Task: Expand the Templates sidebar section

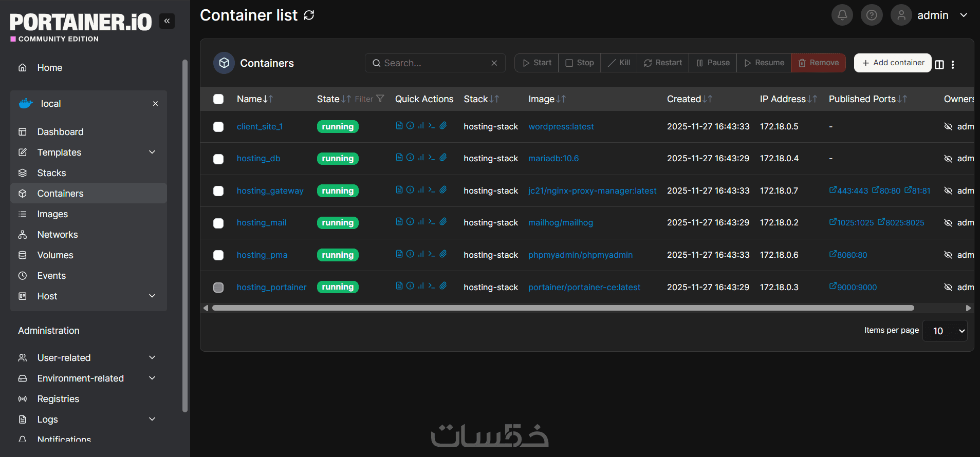Action: [152, 152]
